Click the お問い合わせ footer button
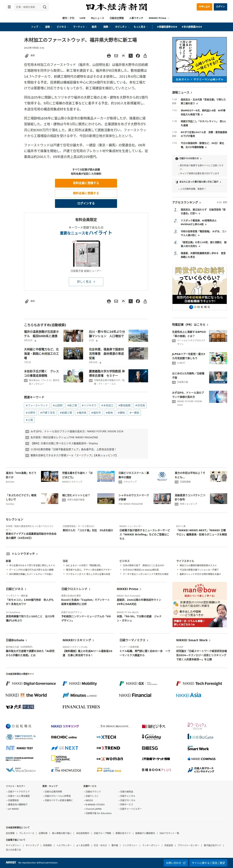 click(176, 863)
